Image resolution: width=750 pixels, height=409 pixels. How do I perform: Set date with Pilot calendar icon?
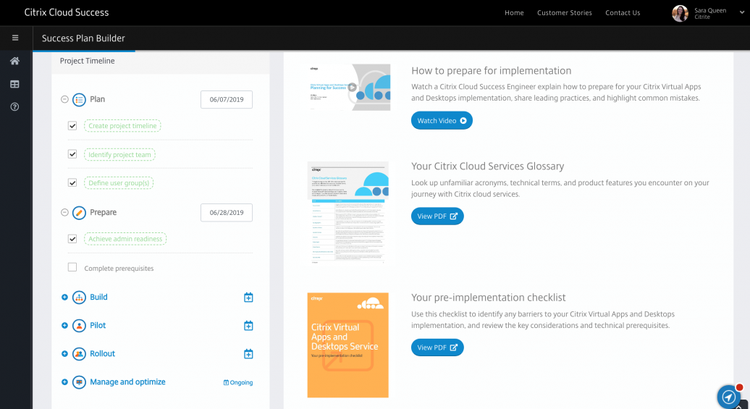(x=248, y=325)
